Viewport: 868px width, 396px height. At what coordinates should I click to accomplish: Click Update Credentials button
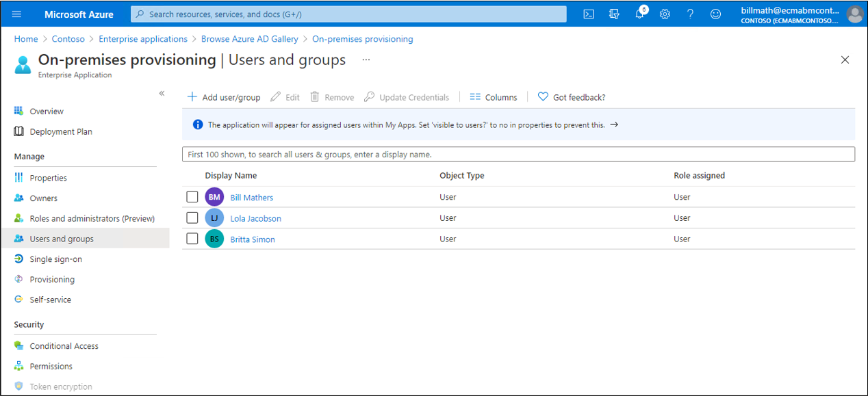[407, 97]
